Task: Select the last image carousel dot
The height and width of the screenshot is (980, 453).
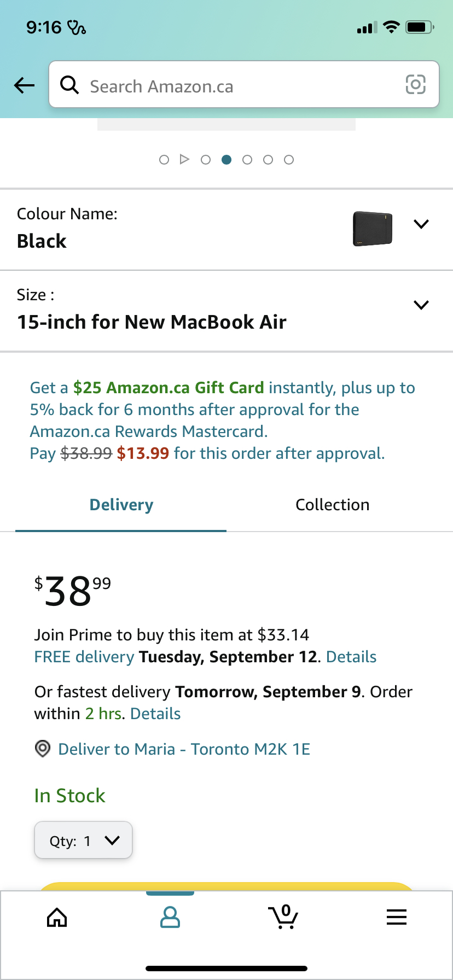Action: 289,160
